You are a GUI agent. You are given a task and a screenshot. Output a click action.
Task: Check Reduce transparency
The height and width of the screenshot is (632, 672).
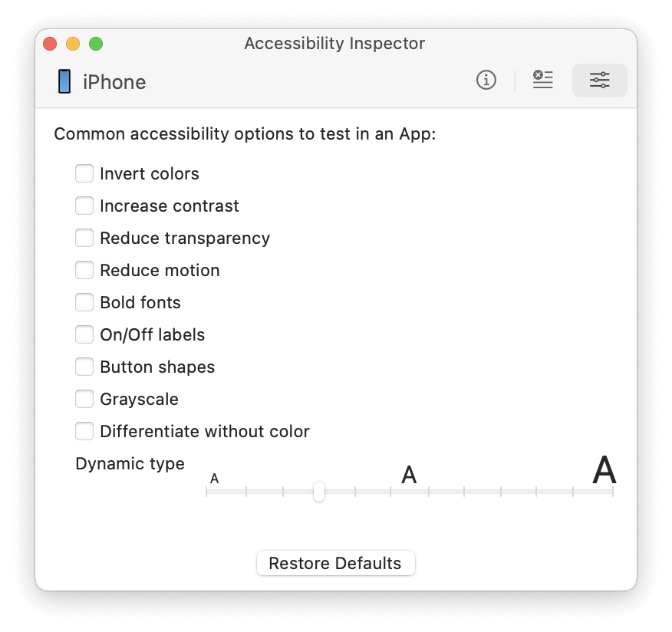coord(84,239)
